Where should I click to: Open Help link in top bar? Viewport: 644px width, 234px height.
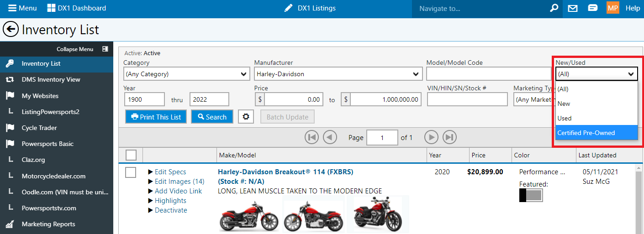633,8
